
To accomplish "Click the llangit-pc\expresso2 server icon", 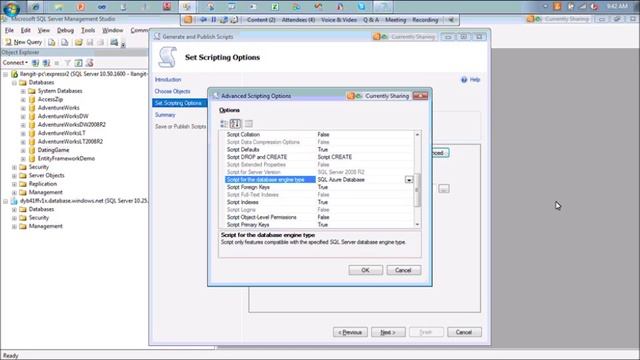I will pos(14,74).
